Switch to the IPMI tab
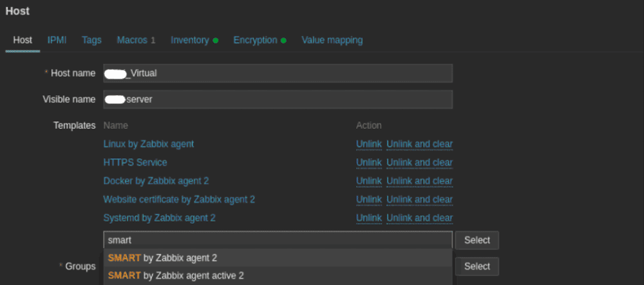The height and width of the screenshot is (285, 644). coord(57,40)
